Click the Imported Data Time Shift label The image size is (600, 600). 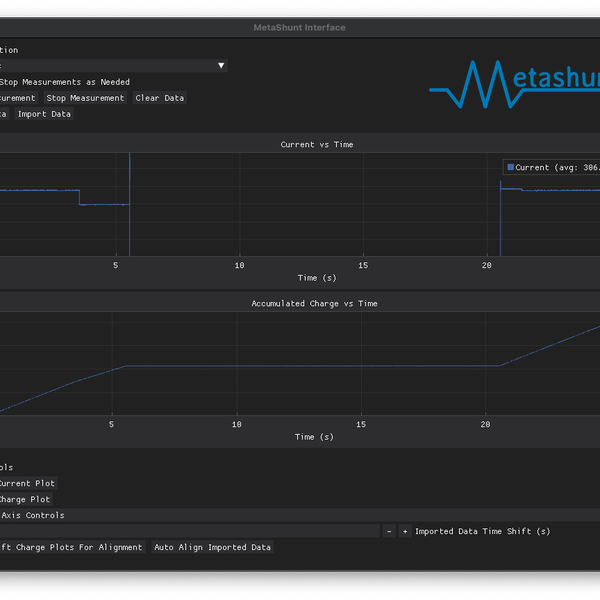pyautogui.click(x=483, y=531)
